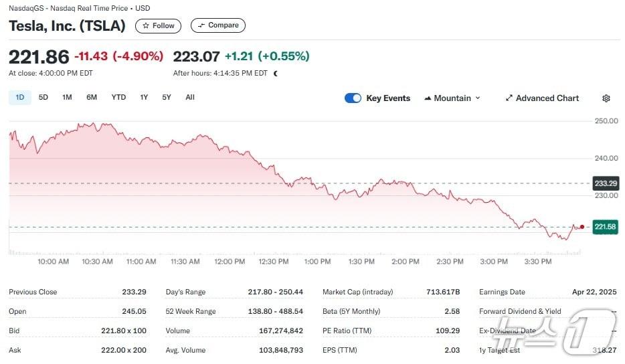
Task: Click the star icon on Follow
Action: (x=146, y=25)
